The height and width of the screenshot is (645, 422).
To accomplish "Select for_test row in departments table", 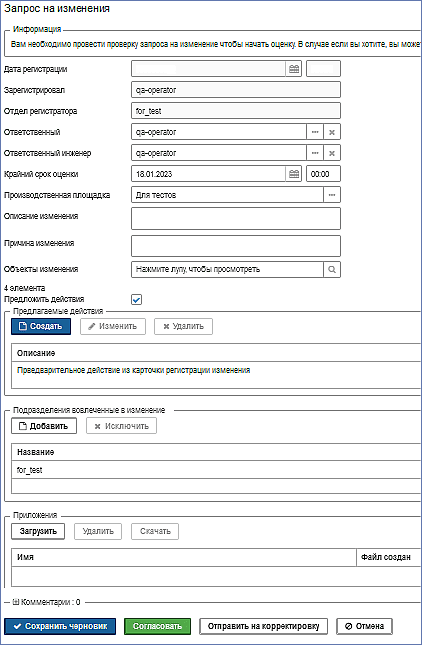I will (216, 470).
